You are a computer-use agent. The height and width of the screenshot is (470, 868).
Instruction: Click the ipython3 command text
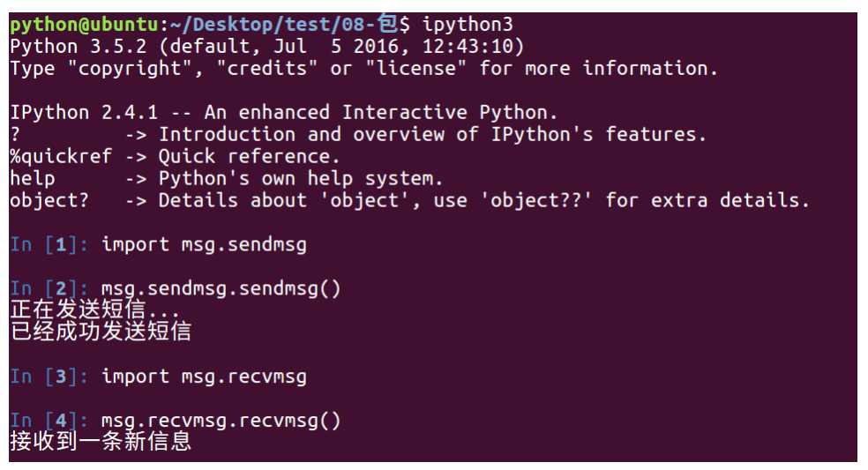coord(468,25)
